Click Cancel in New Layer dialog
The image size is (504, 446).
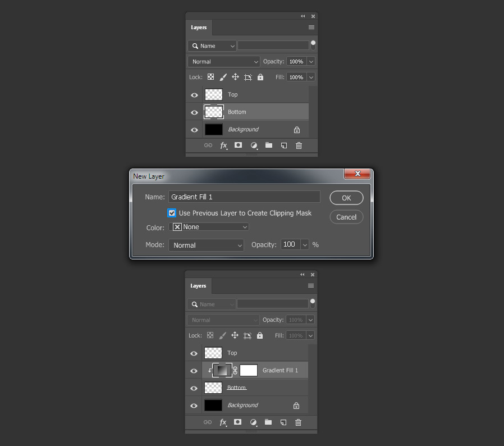[x=346, y=217]
